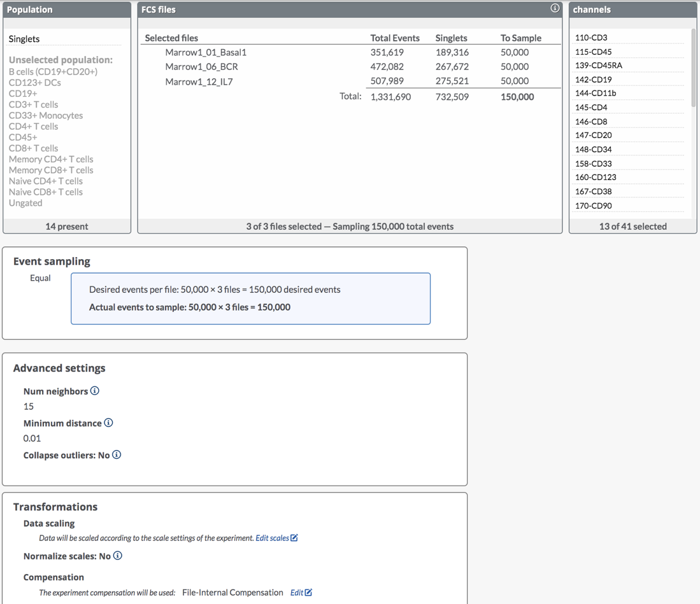The height and width of the screenshot is (604, 700).
Task: Click file Marrow1_06_BCR
Action: (201, 66)
